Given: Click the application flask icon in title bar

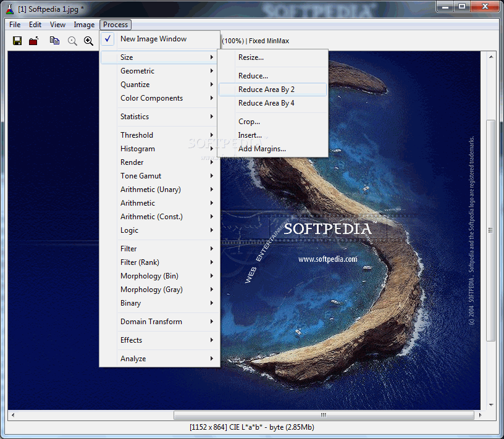Looking at the screenshot, I should pyautogui.click(x=10, y=9).
